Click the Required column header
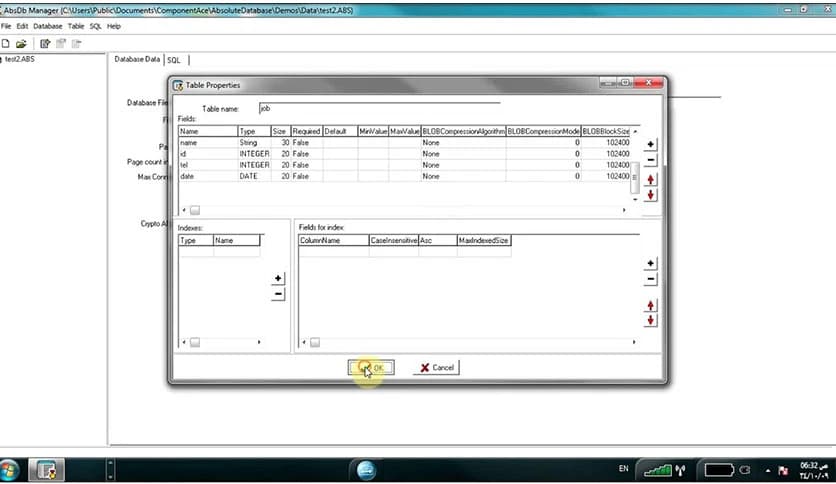836x484 pixels. (307, 131)
